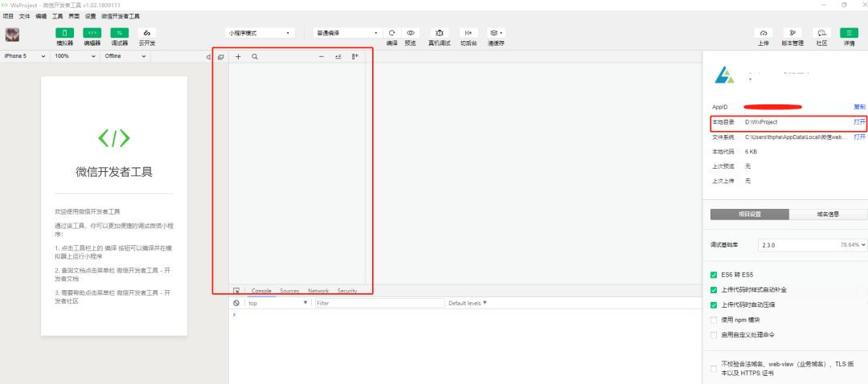The height and width of the screenshot is (384, 868).
Task: Click the 切后台 switch-to-background icon
Action: [x=469, y=33]
